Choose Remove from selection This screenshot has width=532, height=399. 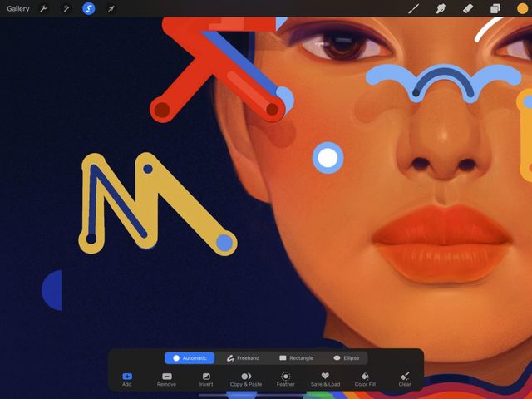(166, 379)
